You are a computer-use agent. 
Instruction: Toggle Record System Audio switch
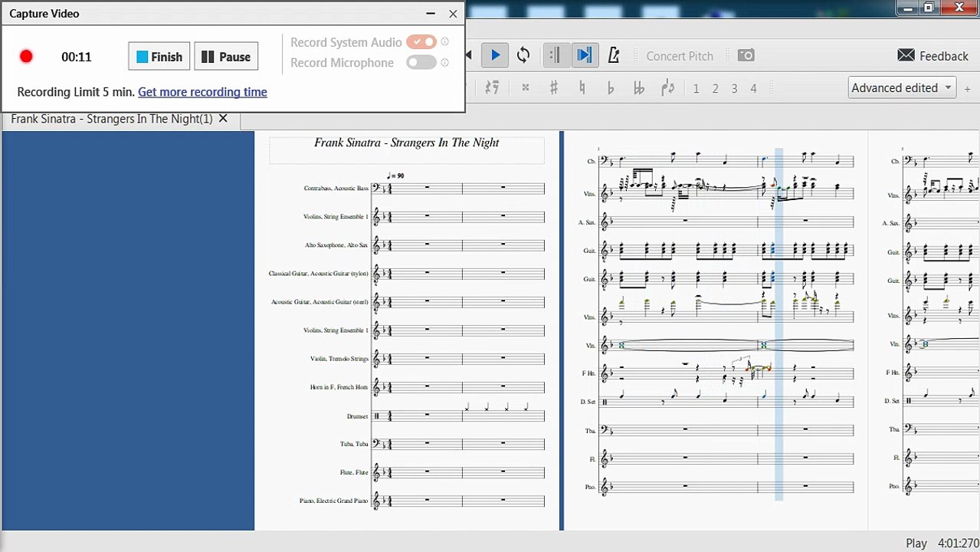coord(421,42)
